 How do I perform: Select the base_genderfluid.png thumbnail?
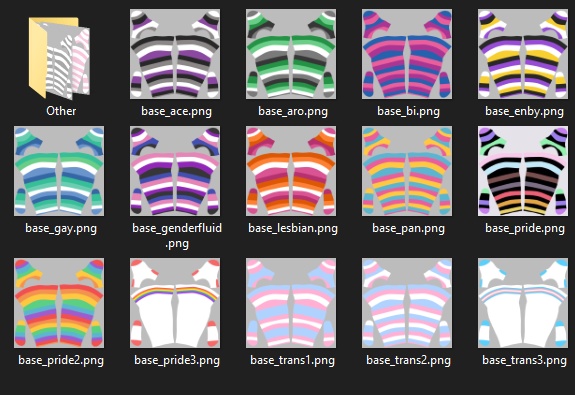175,171
